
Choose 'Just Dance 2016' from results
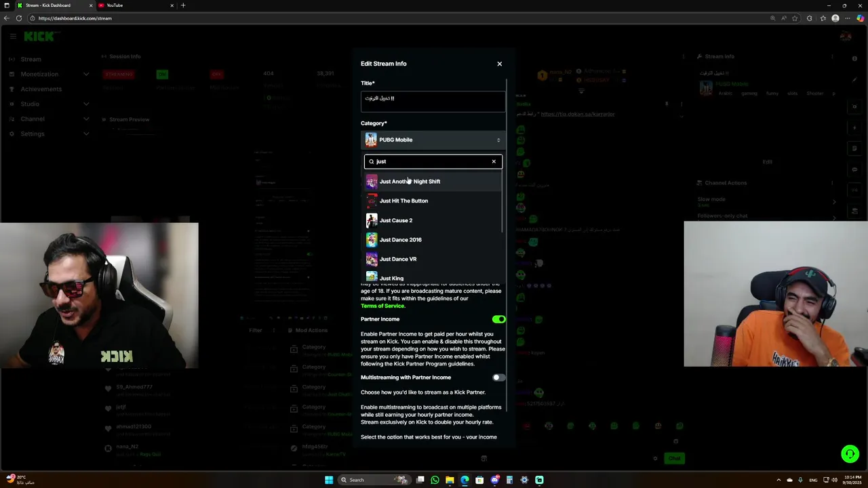[x=433, y=239]
